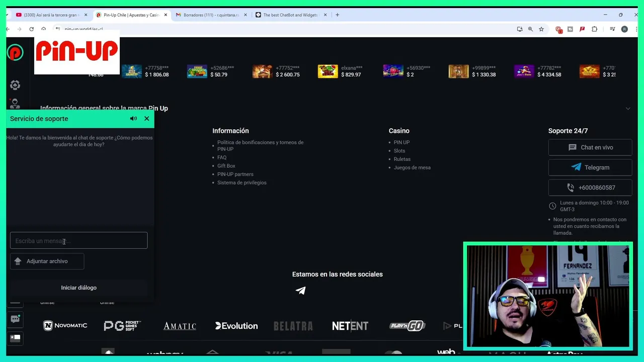This screenshot has width=644, height=362.
Task: Open a new browser tab
Action: (x=337, y=15)
